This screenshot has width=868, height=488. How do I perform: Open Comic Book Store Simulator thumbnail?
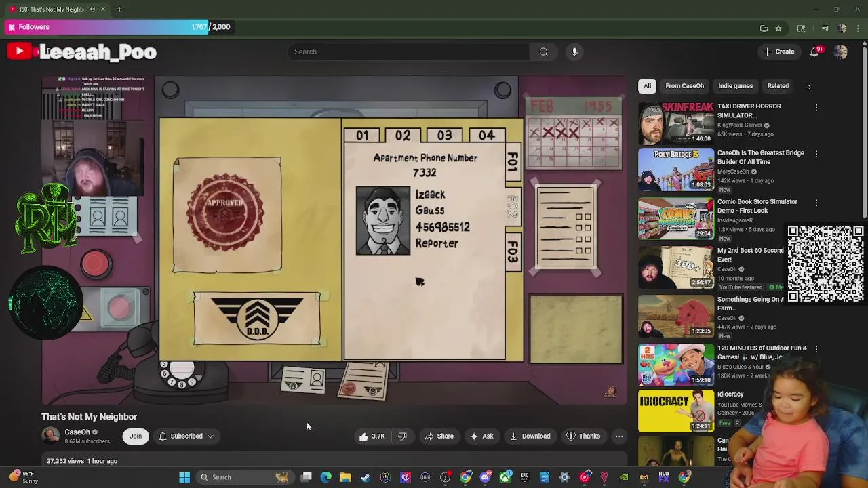pos(676,218)
